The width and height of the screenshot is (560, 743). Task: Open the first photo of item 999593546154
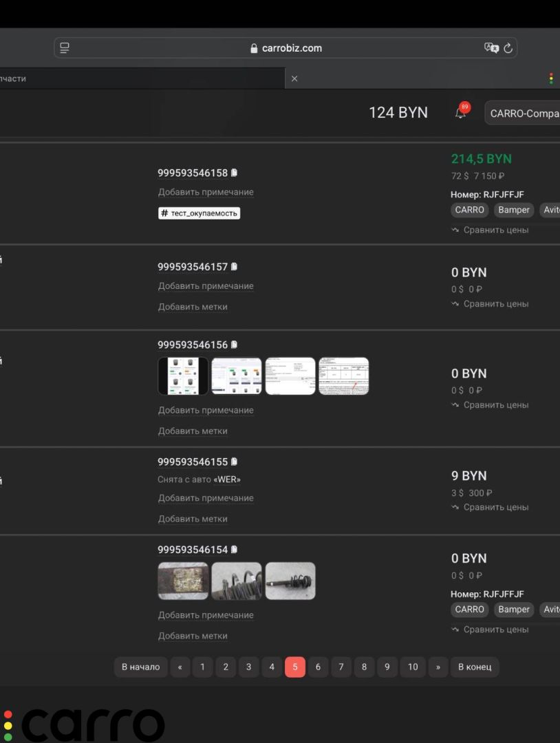pyautogui.click(x=183, y=581)
